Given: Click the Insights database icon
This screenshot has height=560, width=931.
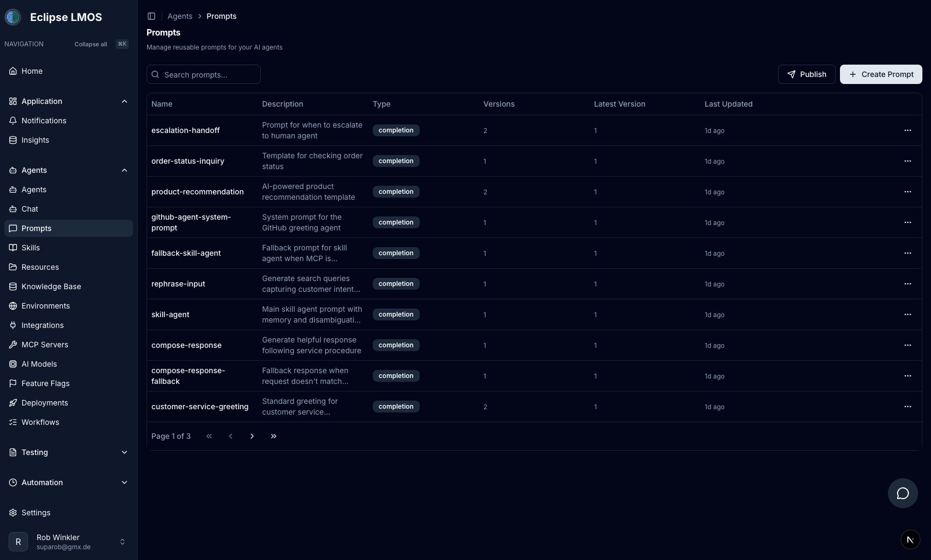Looking at the screenshot, I should (13, 140).
